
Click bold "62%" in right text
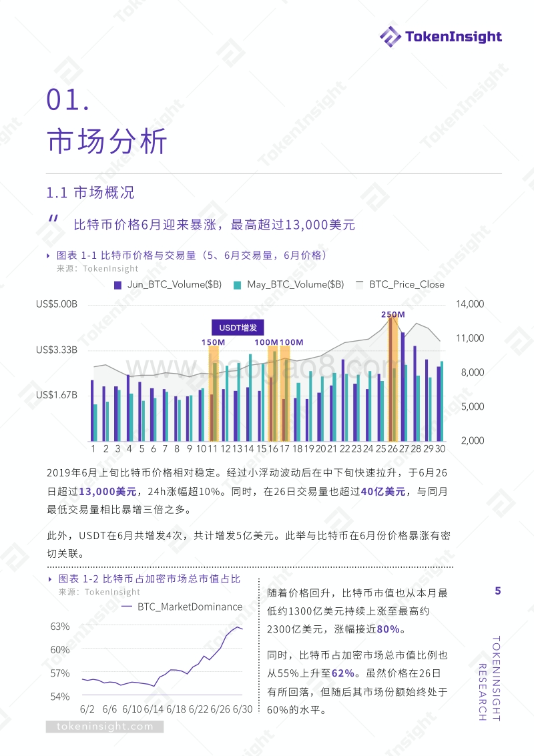(343, 673)
